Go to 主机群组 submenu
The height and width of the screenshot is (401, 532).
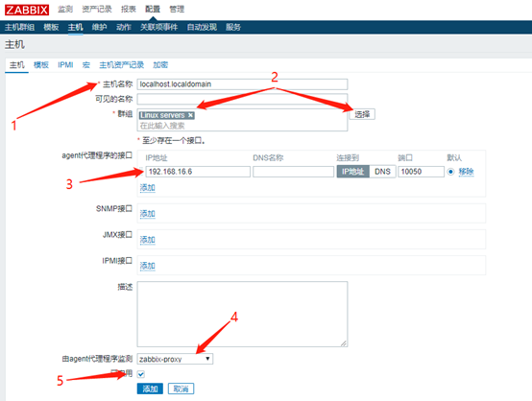tap(19, 27)
